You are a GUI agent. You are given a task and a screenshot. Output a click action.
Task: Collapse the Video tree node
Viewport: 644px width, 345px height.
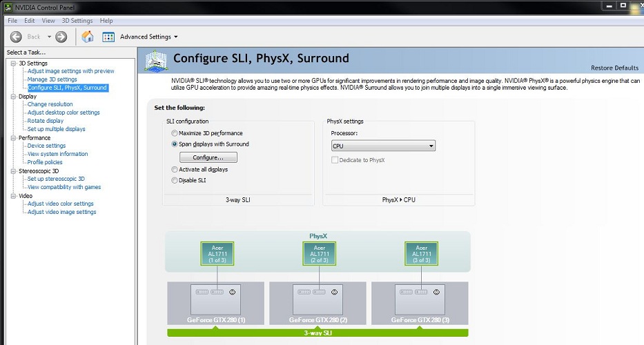(x=14, y=196)
